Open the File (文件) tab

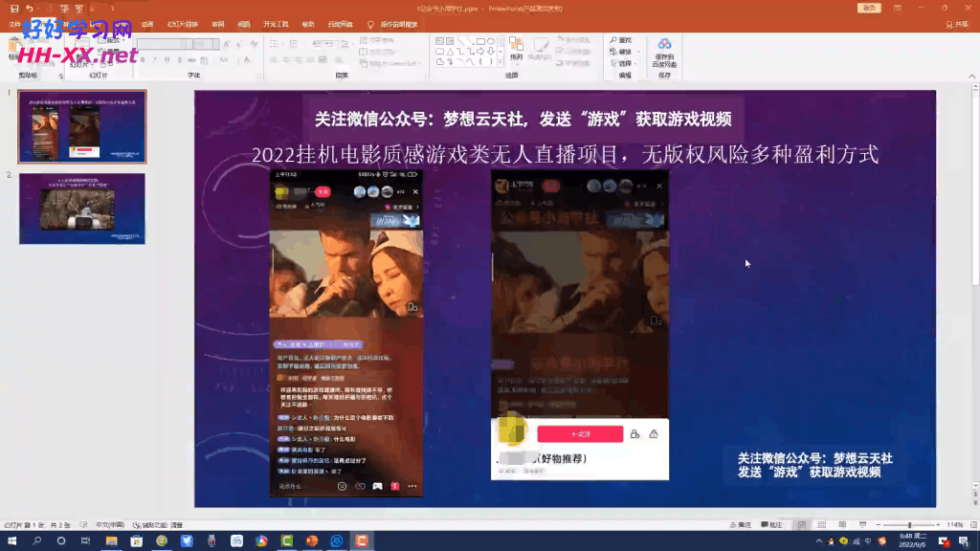(x=15, y=24)
